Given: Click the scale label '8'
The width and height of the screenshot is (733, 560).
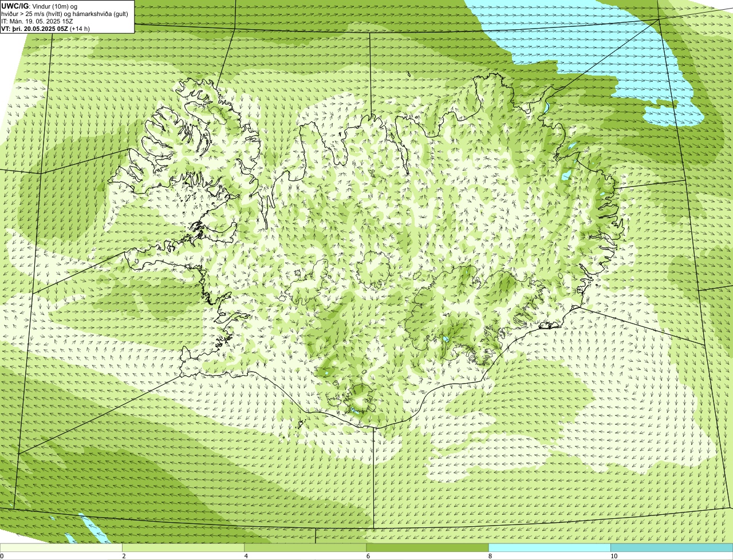Looking at the screenshot, I should pyautogui.click(x=490, y=556).
